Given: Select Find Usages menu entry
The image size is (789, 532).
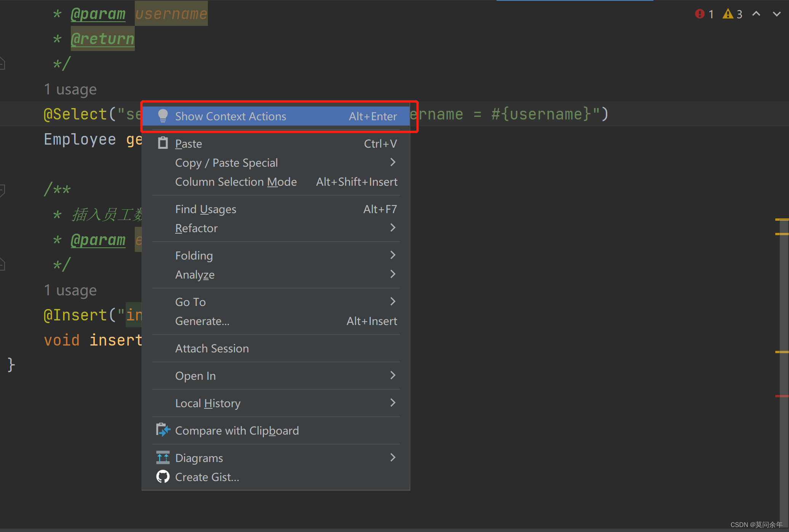Looking at the screenshot, I should click(x=206, y=209).
